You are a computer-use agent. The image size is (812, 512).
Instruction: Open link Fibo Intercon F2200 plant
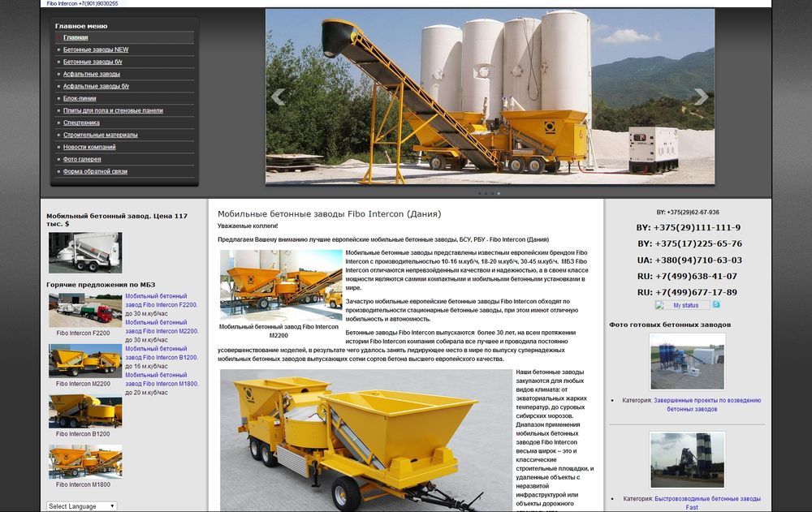162,300
